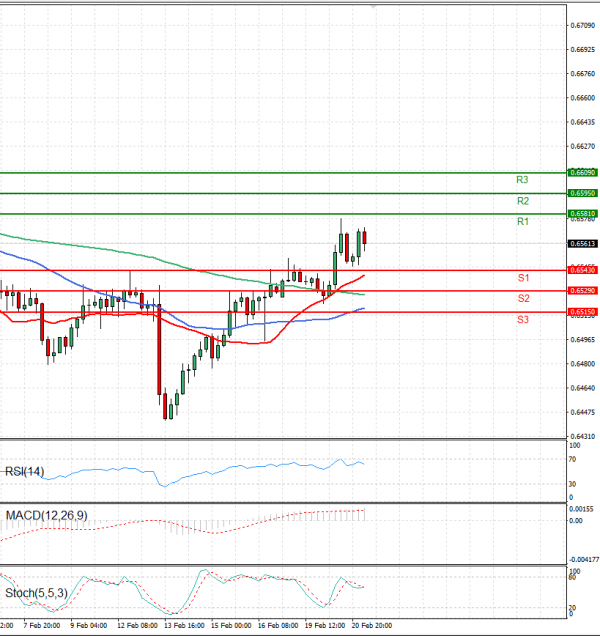The image size is (600, 636).
Task: Select the 0.66090 price tag
Action: coord(583,173)
